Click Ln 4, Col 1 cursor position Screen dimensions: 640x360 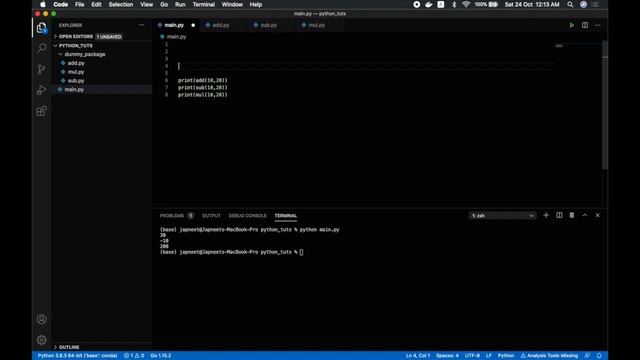[x=418, y=356]
